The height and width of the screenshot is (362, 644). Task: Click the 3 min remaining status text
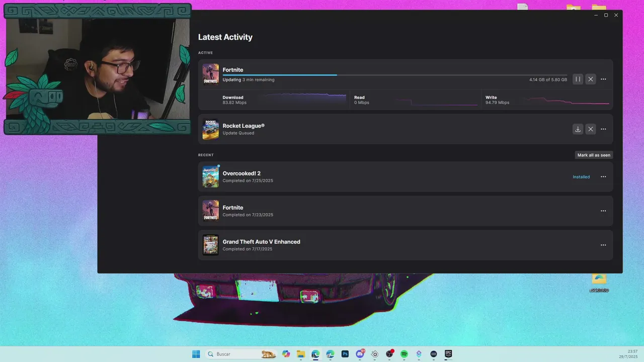[x=259, y=80]
